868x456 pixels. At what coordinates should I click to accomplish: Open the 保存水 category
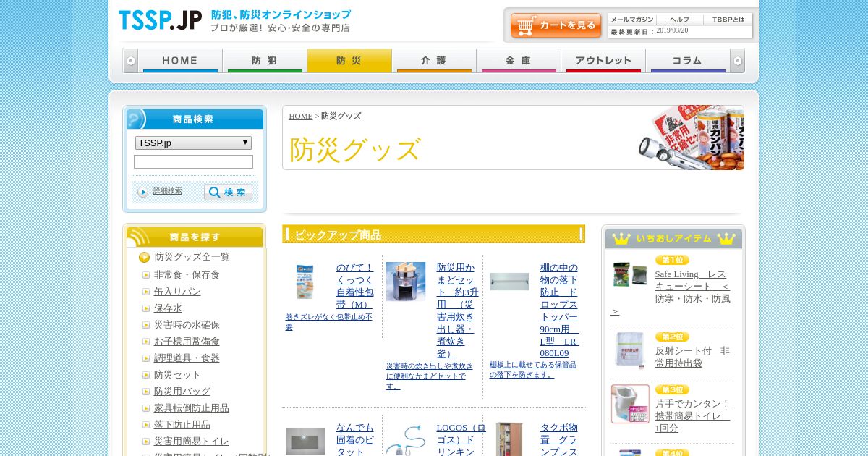tap(168, 308)
